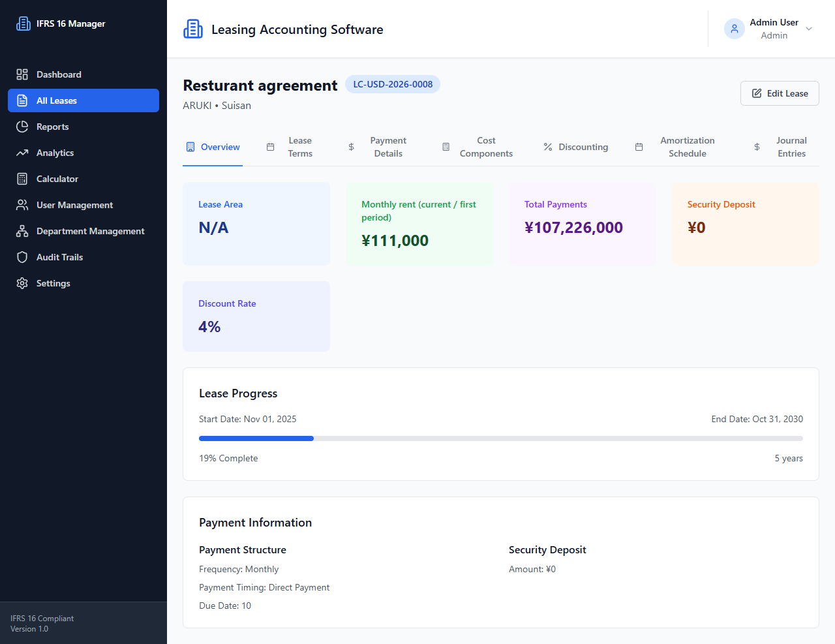Screen dimensions: 835x644
Task: Click the Audit Trails shield icon
Action: [x=22, y=257]
